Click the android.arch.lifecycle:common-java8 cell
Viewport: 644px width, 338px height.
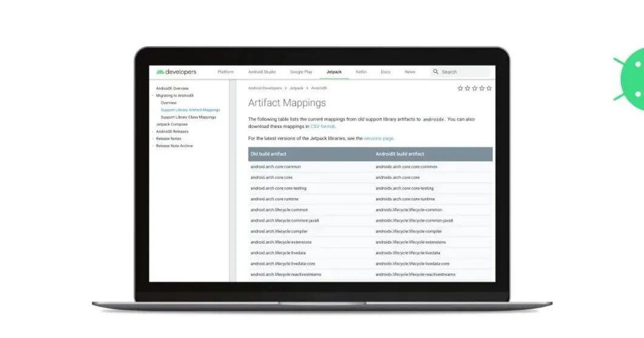[x=285, y=220]
